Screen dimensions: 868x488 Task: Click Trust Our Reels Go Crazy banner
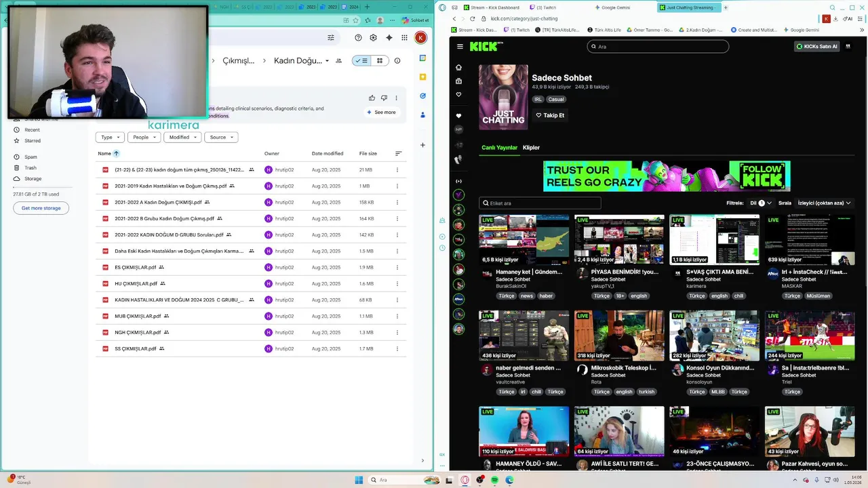667,176
